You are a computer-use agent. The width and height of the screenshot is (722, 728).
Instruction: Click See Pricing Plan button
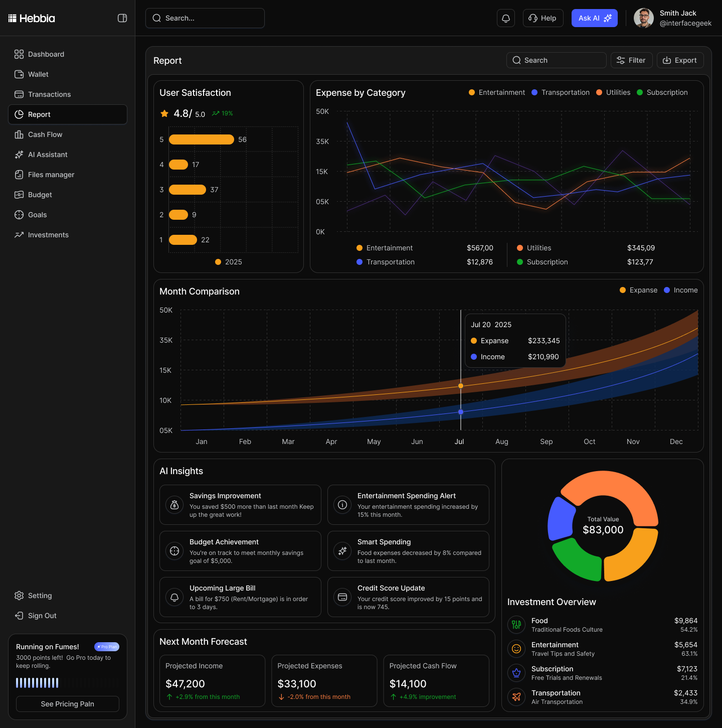pos(68,704)
